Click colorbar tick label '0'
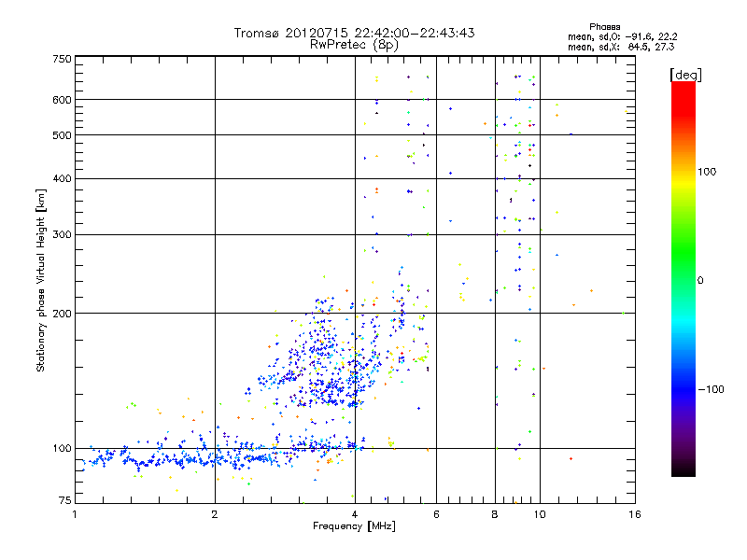This screenshot has height=560, width=747. (700, 280)
